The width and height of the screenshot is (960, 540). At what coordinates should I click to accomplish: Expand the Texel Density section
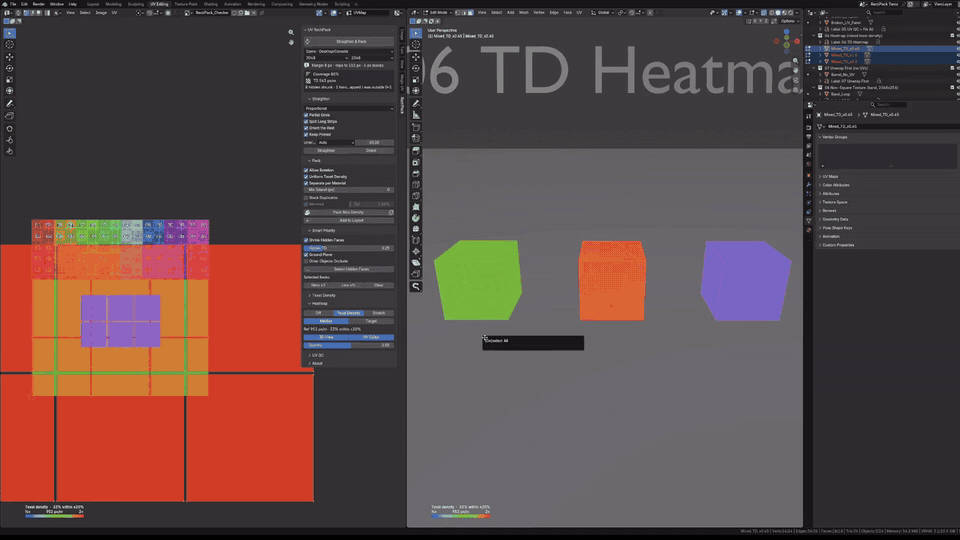click(323, 295)
